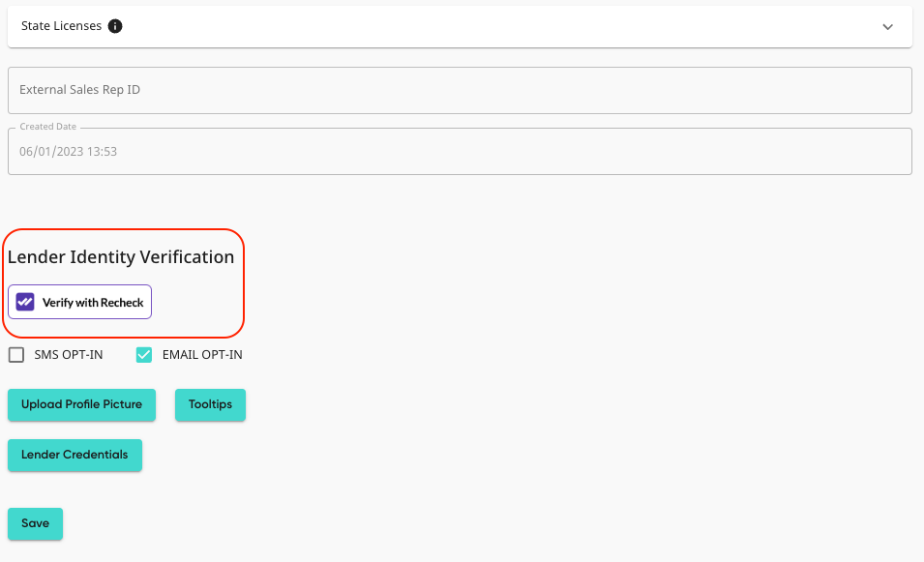Enable the SMS OPT-IN checkbox

click(x=15, y=354)
